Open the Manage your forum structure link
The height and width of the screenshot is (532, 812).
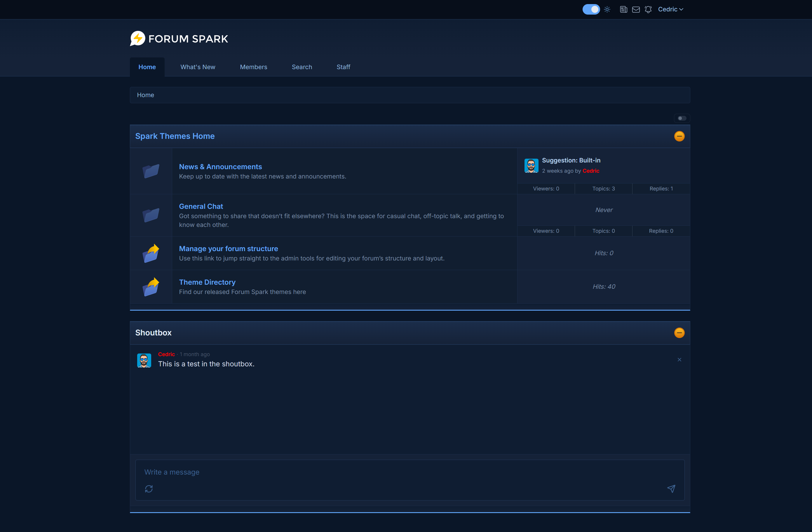229,249
